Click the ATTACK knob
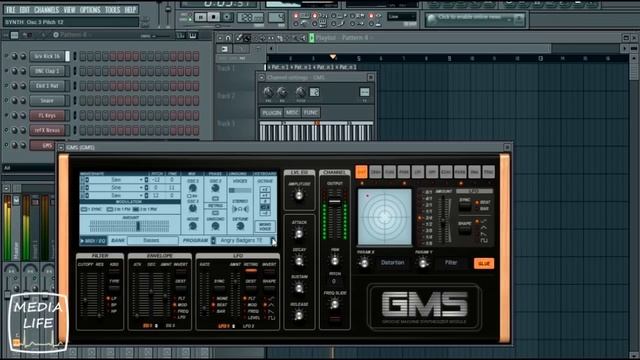The image size is (640, 360). point(299,233)
